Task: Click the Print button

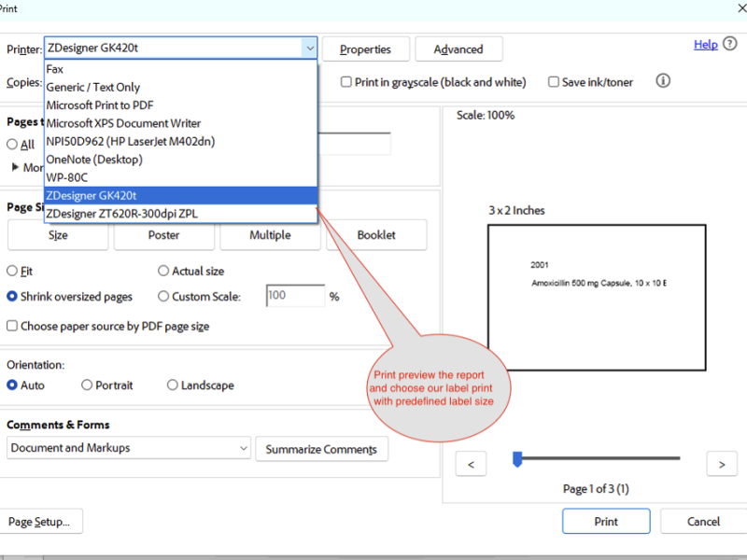Action: [x=606, y=521]
